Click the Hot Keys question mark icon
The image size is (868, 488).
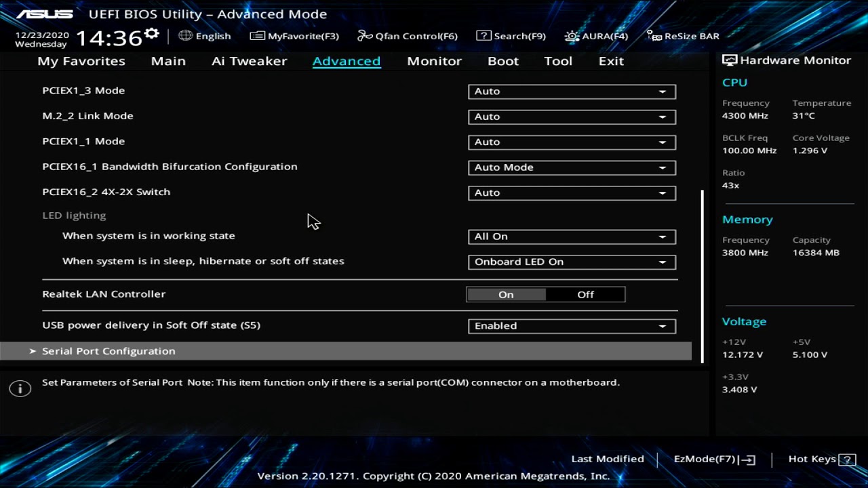847,460
